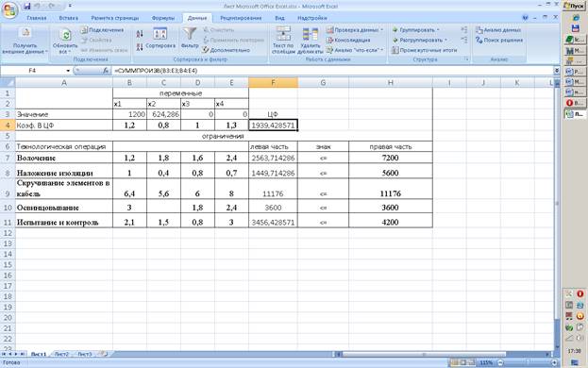Image resolution: width=588 pixels, height=368 pixels.
Task: Click the zoom slider in status bar
Action: [527, 362]
